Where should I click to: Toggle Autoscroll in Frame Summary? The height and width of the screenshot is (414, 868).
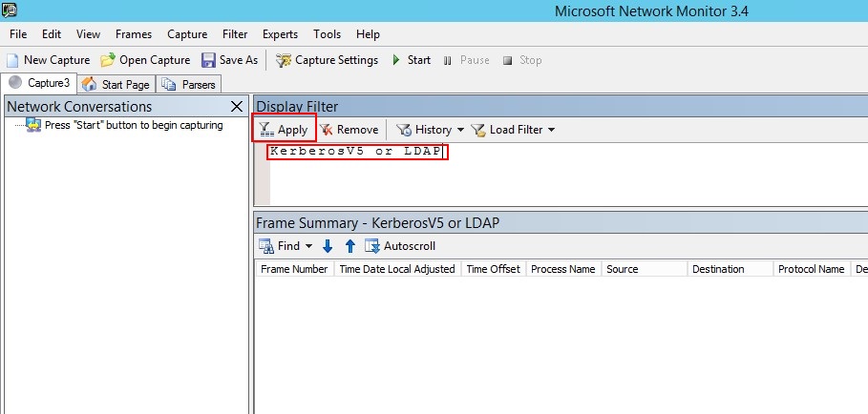coord(400,246)
